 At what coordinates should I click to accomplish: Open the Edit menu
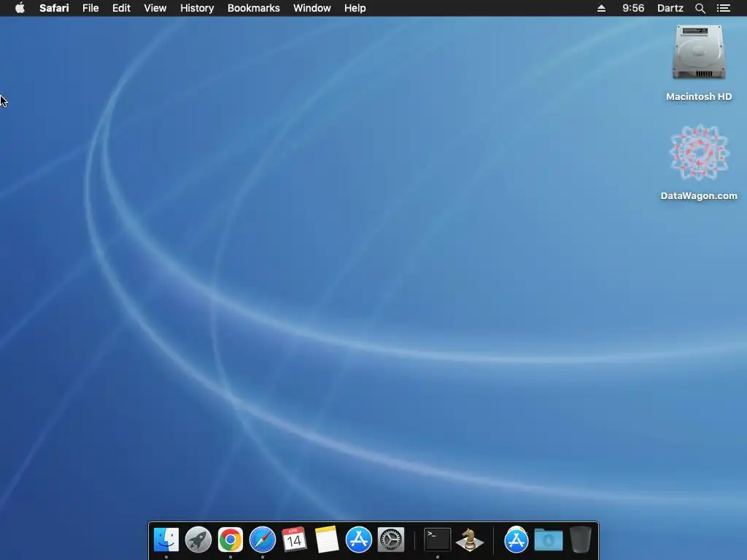[121, 8]
